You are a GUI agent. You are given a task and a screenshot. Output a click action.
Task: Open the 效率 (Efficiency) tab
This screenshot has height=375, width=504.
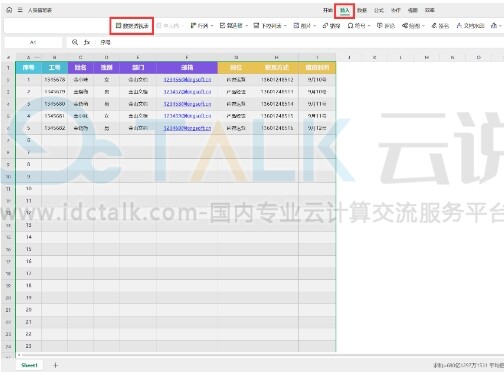(x=430, y=10)
